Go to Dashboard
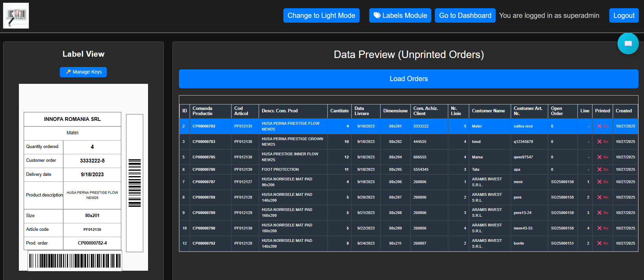 pos(465,15)
